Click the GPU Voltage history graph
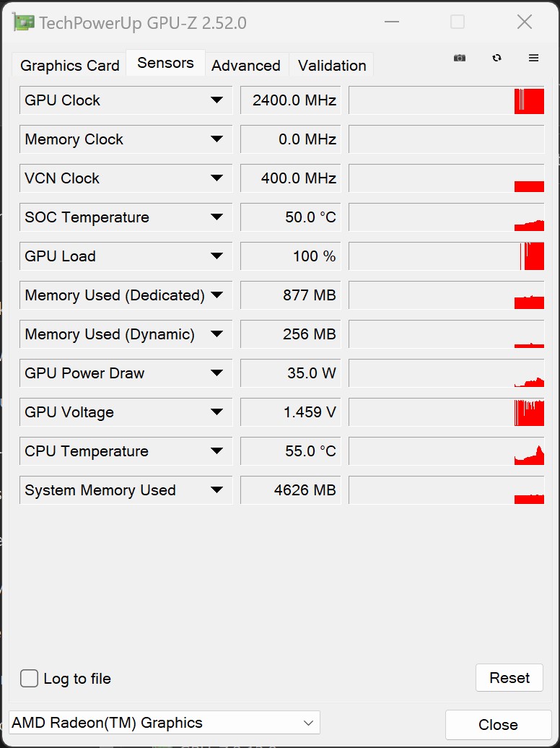The height and width of the screenshot is (748, 560). (x=446, y=412)
